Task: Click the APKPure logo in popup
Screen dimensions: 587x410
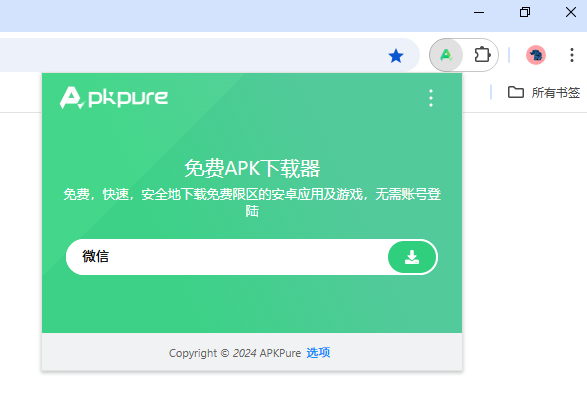Action: click(x=114, y=98)
